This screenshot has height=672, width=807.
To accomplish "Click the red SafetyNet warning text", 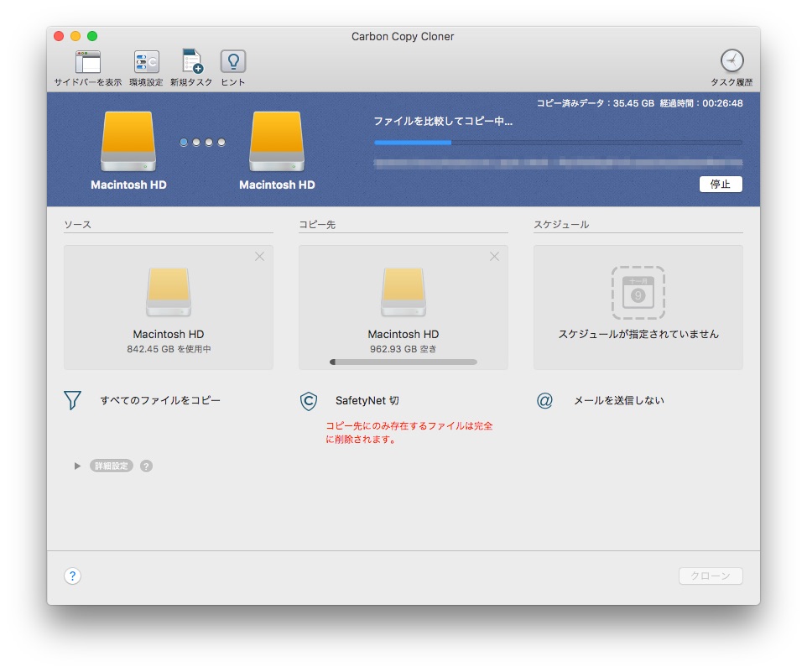I will pos(409,433).
